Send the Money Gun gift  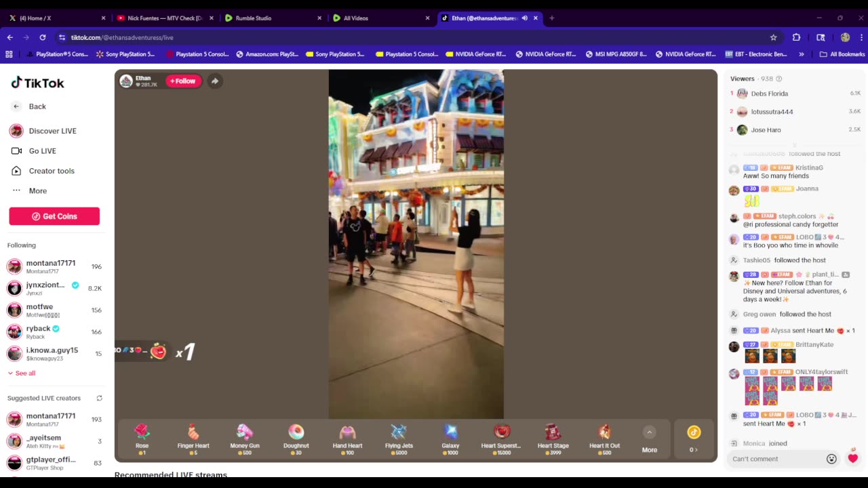coord(245,439)
